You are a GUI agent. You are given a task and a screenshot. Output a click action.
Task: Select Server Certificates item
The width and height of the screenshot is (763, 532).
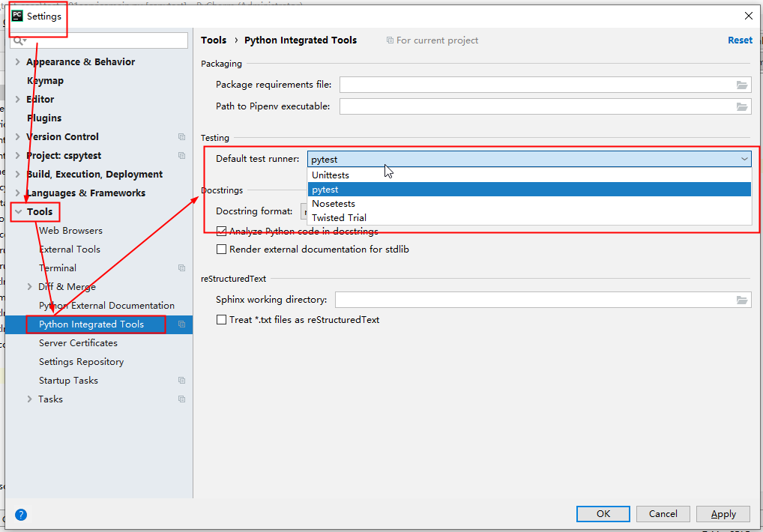click(79, 343)
